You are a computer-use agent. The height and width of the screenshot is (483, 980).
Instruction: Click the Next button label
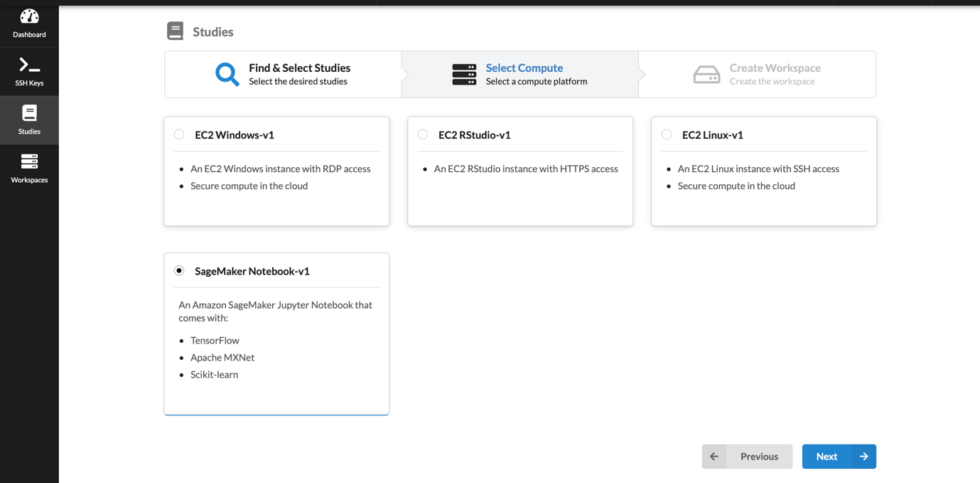pos(826,457)
